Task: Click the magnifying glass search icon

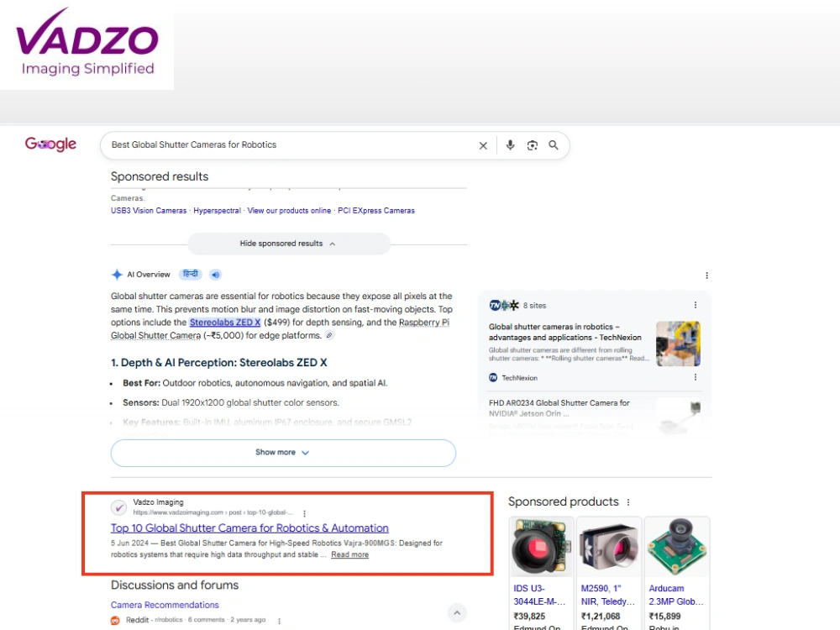Action: pyautogui.click(x=554, y=145)
